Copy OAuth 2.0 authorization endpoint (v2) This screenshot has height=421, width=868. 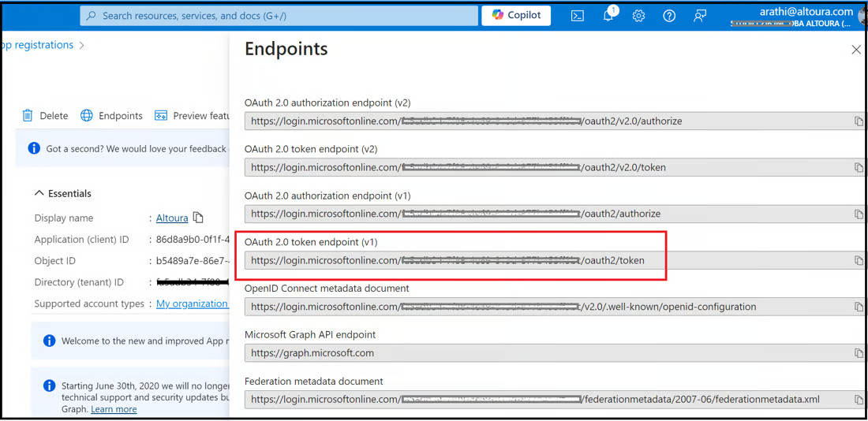(x=859, y=121)
